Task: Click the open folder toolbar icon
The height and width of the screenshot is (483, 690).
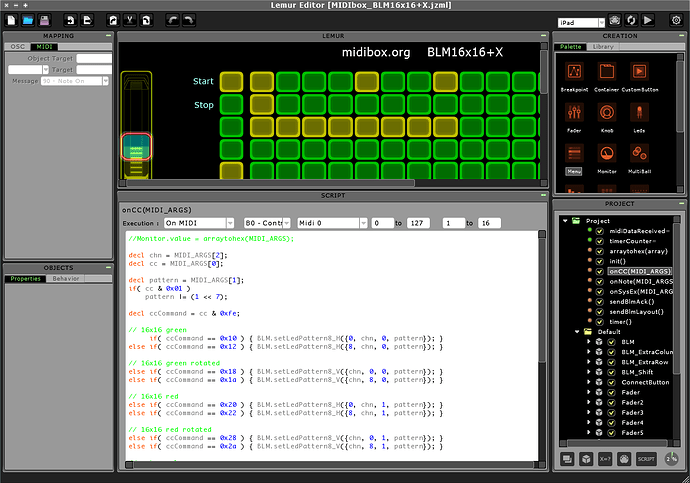Action: pyautogui.click(x=28, y=19)
